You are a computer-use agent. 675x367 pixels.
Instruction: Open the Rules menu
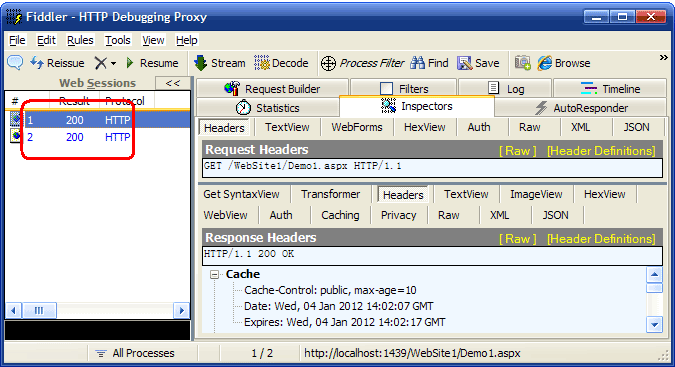pyautogui.click(x=80, y=40)
